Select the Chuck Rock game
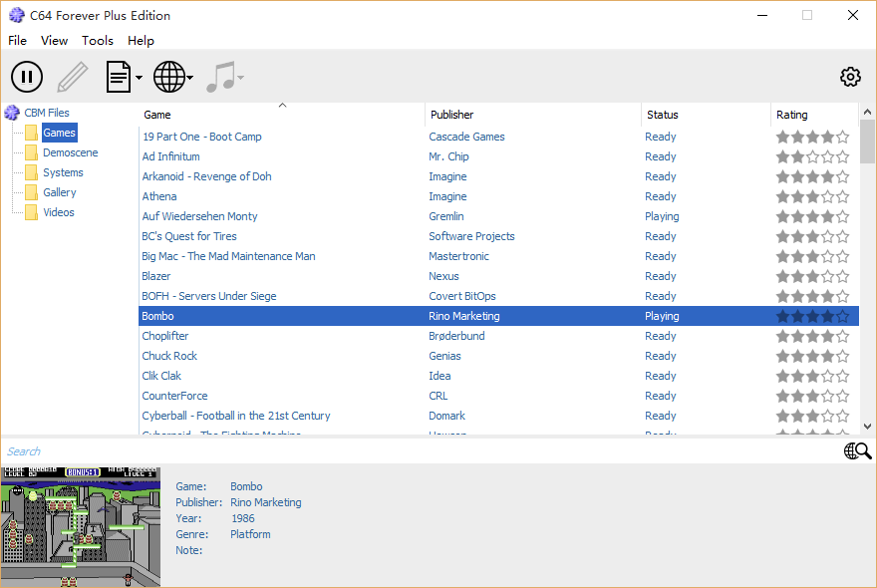Screen dimensions: 877x588 [498, 356]
